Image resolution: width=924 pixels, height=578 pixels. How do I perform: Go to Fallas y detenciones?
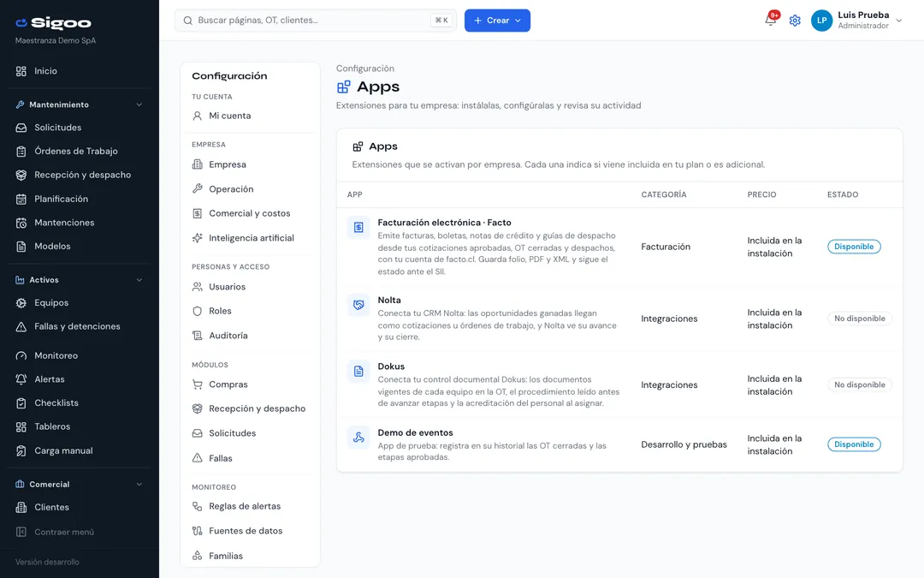point(79,327)
